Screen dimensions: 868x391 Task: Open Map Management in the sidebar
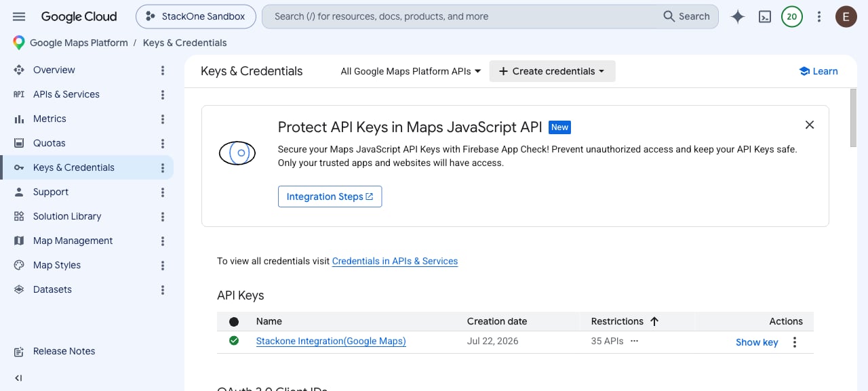click(73, 241)
